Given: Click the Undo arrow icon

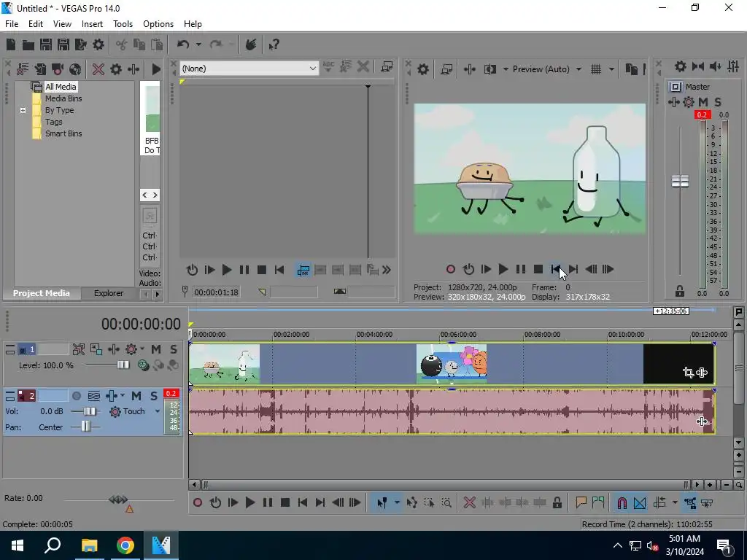Looking at the screenshot, I should click(183, 44).
